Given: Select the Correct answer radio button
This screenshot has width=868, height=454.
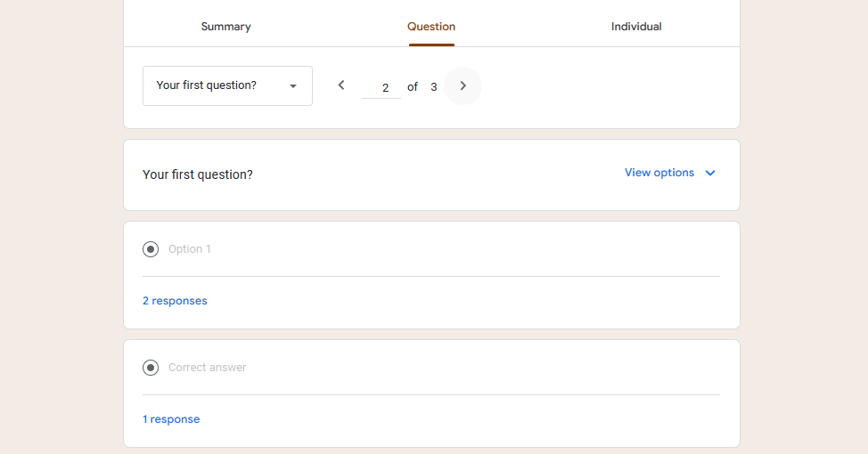Looking at the screenshot, I should click(x=151, y=368).
